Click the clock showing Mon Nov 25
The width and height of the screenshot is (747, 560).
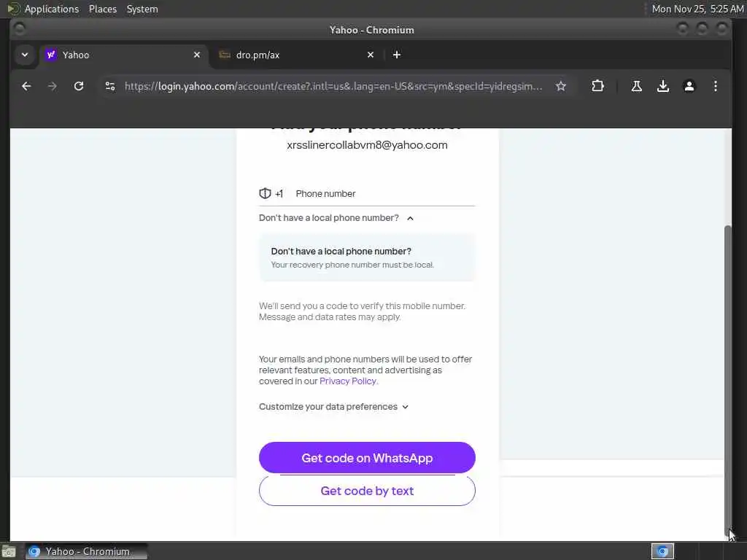point(697,9)
